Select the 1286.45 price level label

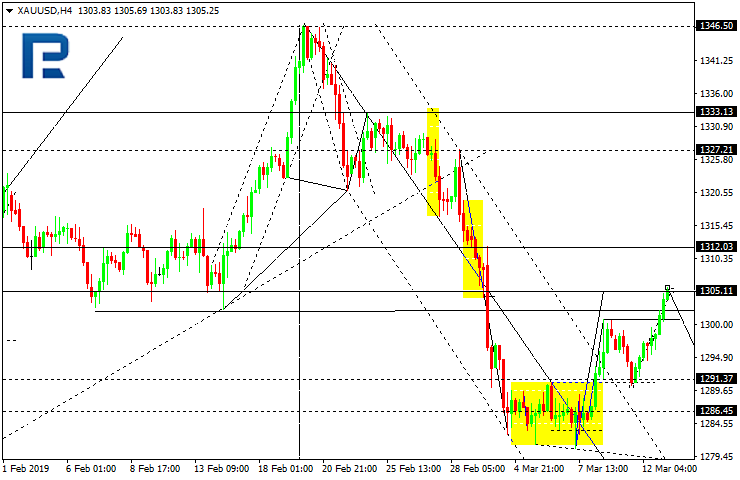pyautogui.click(x=717, y=411)
